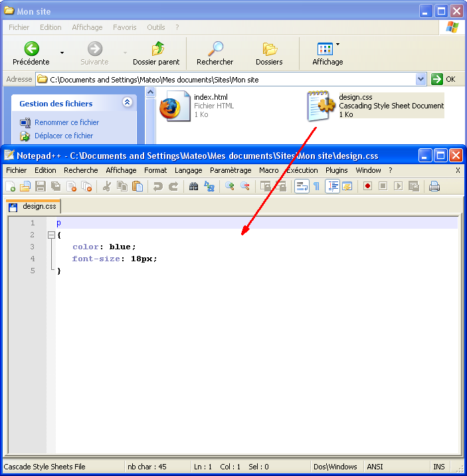This screenshot has height=476, width=467.
Task: Click the OK go button beside address bar
Action: coord(443,79)
